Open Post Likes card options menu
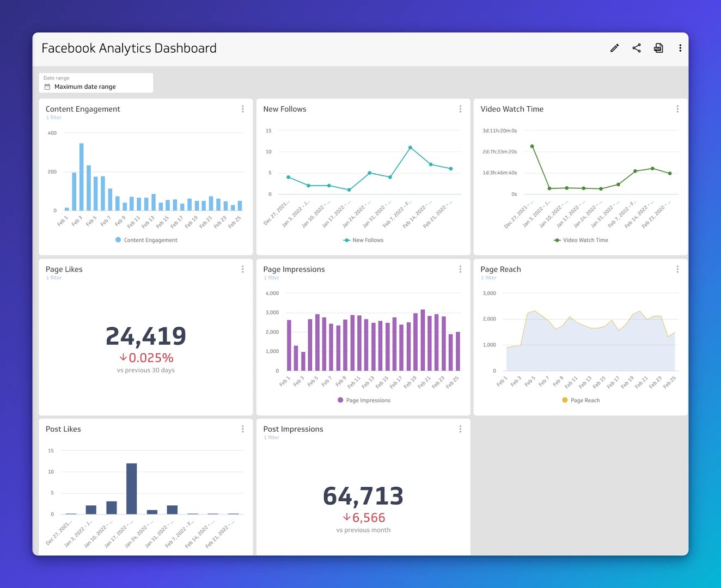This screenshot has height=588, width=721. tap(243, 429)
